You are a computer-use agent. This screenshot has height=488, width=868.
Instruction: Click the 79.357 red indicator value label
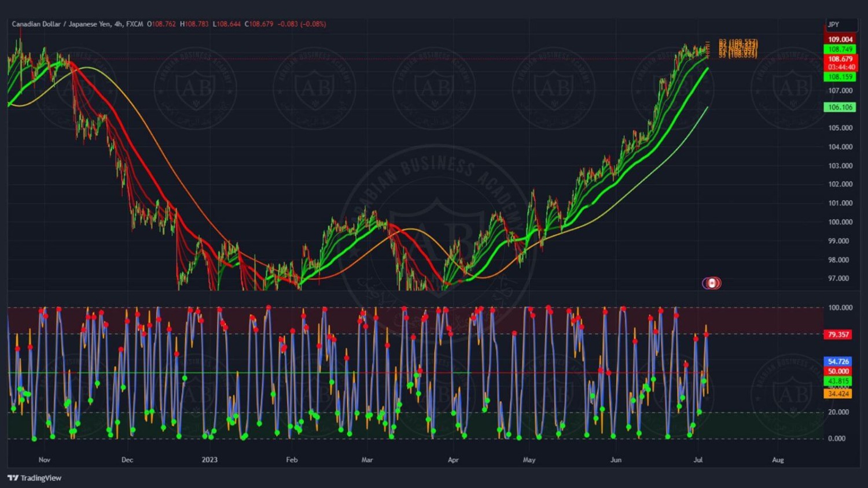point(838,334)
